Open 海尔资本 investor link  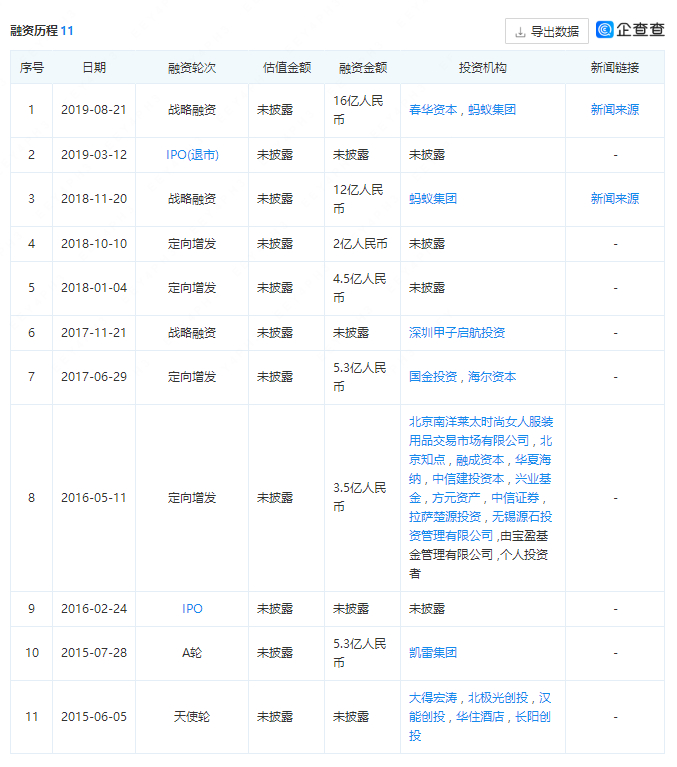pos(492,377)
